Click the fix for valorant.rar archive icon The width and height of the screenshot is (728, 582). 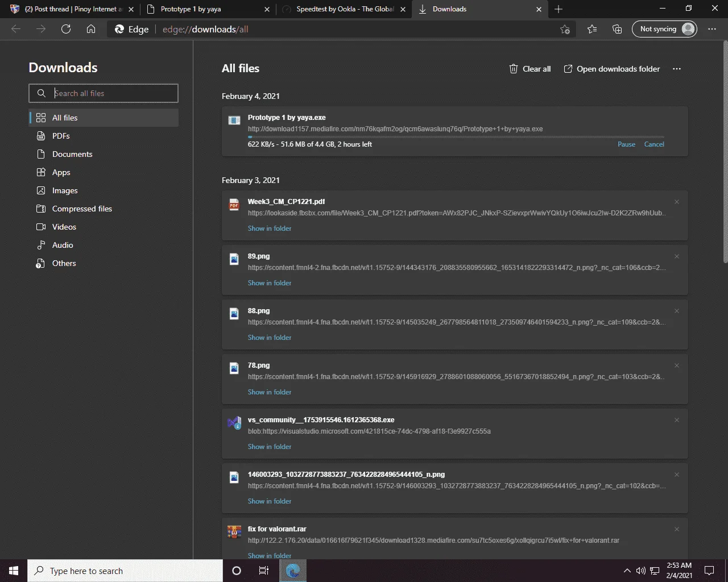click(x=234, y=532)
